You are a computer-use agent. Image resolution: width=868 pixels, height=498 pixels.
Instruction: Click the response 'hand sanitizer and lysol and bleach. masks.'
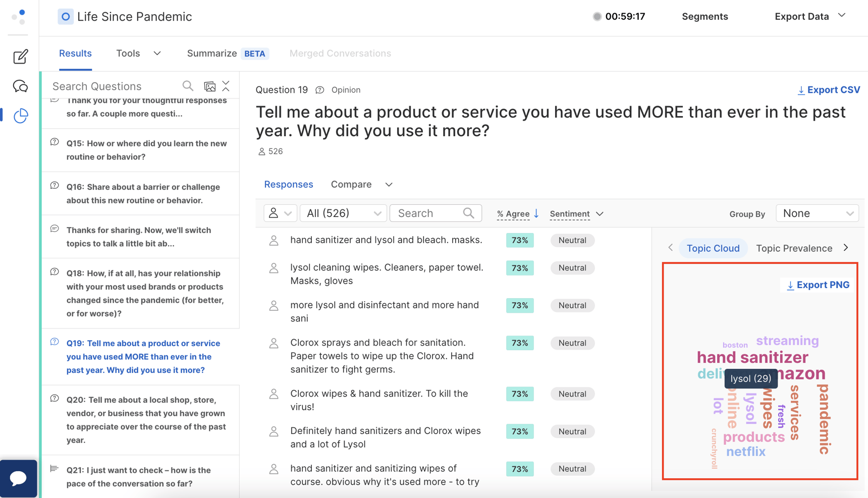386,240
